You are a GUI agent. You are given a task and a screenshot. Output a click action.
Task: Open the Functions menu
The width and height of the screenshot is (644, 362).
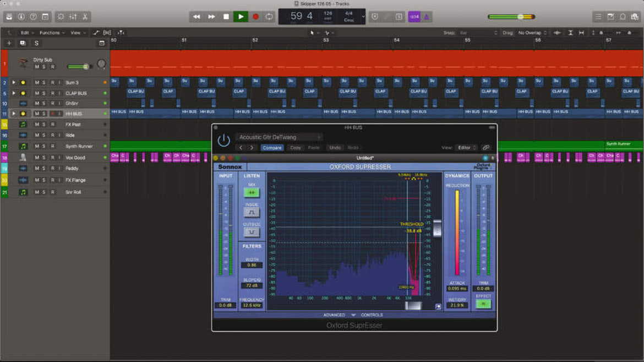52,33
